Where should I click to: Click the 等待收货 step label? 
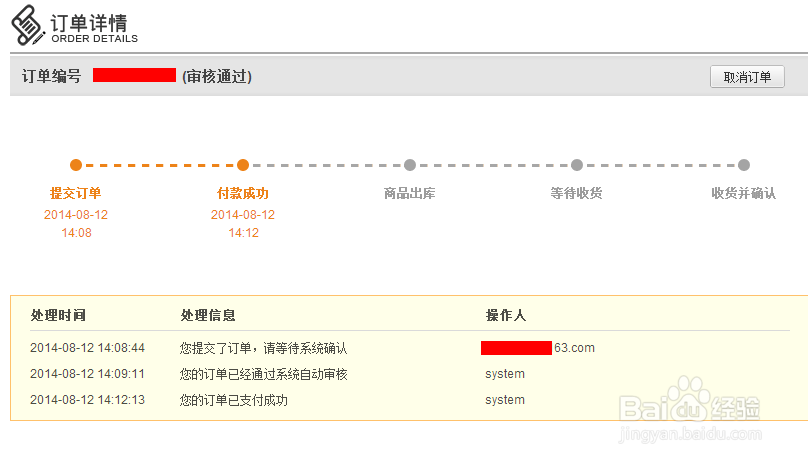point(576,193)
